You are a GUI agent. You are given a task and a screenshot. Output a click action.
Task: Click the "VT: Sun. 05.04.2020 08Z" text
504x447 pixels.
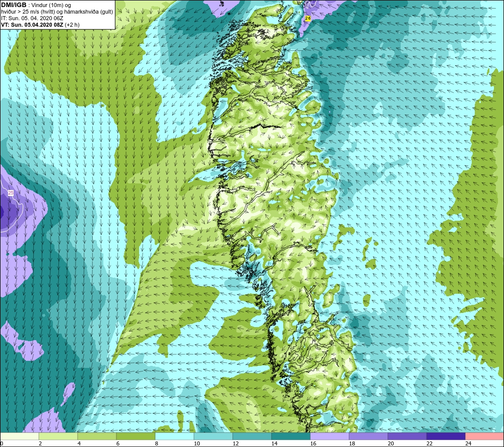click(32, 25)
